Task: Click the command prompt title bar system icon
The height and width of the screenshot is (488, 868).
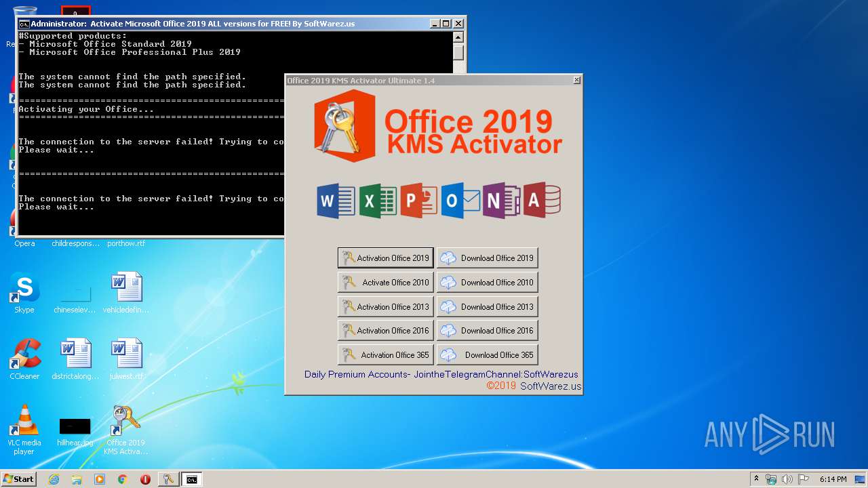Action: (24, 24)
